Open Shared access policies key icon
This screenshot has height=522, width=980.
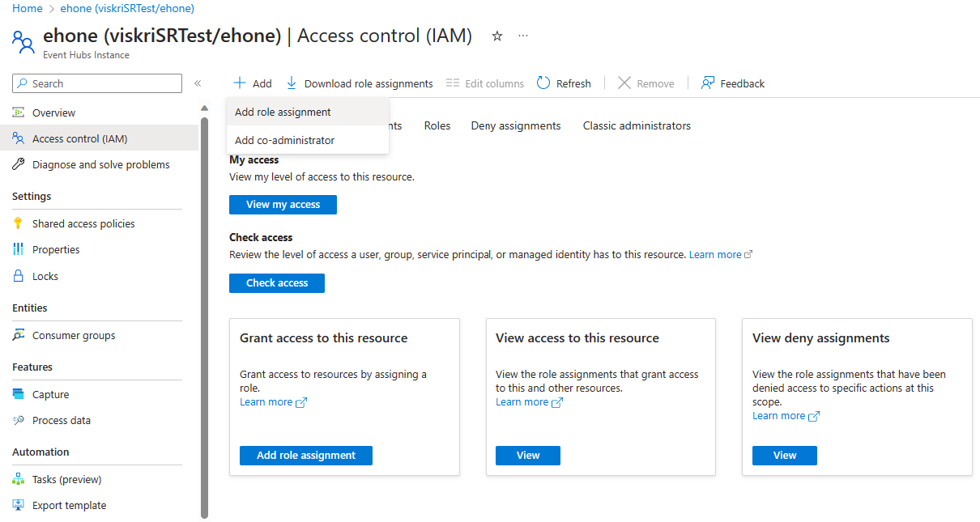19,223
